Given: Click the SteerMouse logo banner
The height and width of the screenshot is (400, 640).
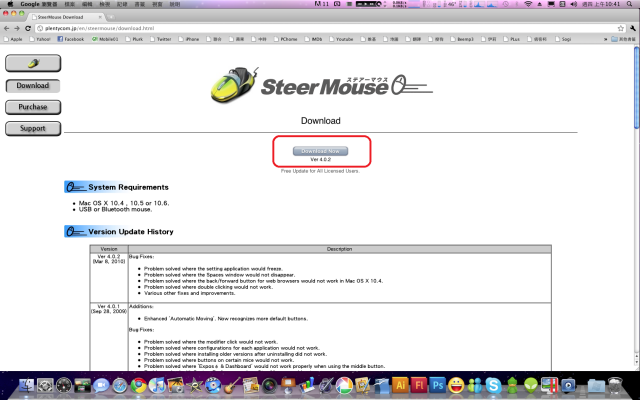Looking at the screenshot, I should point(321,86).
